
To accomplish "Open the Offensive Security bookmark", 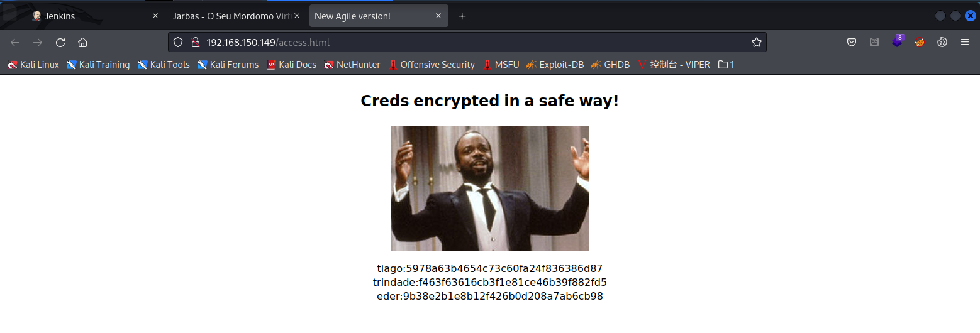I will (x=431, y=65).
